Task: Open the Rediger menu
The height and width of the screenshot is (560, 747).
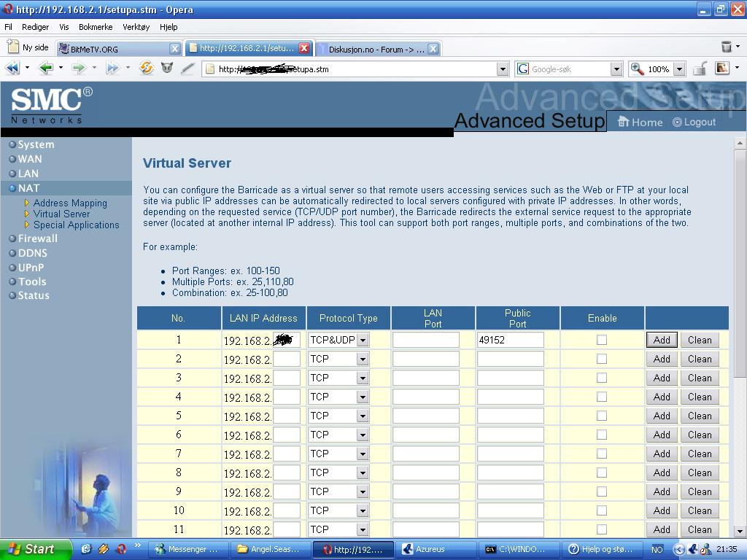Action: point(35,27)
